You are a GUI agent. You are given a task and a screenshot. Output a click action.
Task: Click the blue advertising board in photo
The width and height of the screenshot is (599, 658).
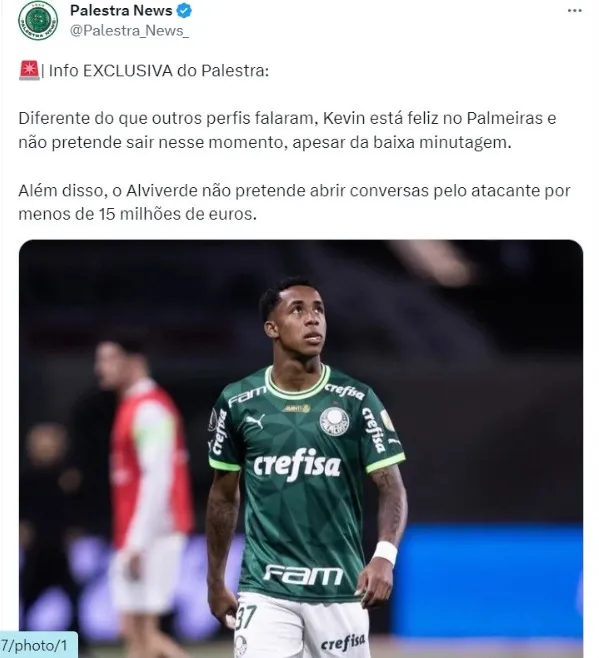487,581
